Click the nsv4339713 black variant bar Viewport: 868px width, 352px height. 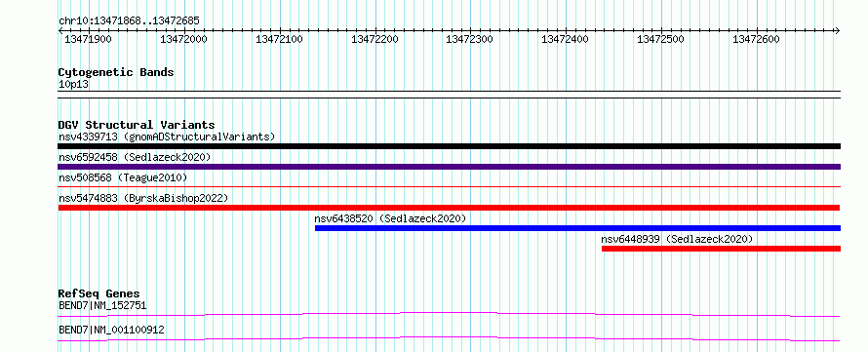click(449, 146)
